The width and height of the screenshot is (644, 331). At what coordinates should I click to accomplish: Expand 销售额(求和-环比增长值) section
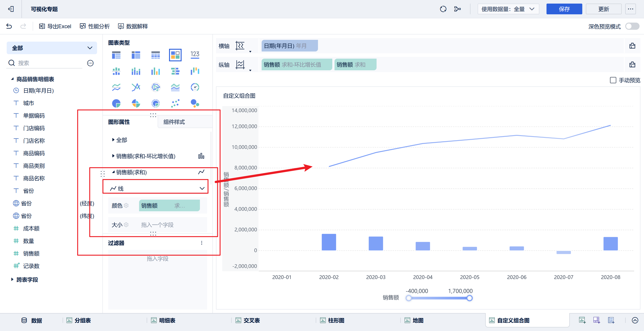(x=113, y=156)
